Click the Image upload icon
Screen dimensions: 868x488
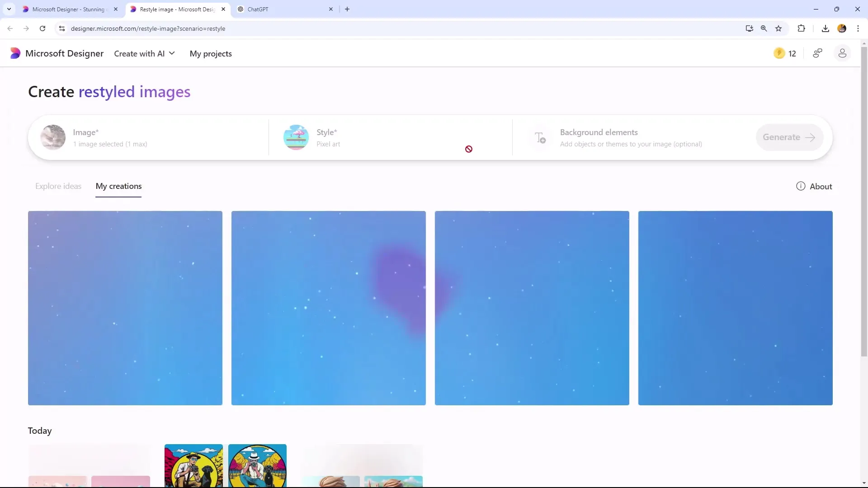(x=52, y=137)
